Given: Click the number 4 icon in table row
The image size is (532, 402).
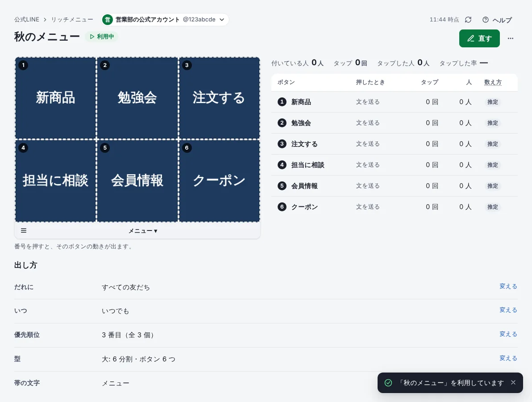Looking at the screenshot, I should tap(282, 165).
